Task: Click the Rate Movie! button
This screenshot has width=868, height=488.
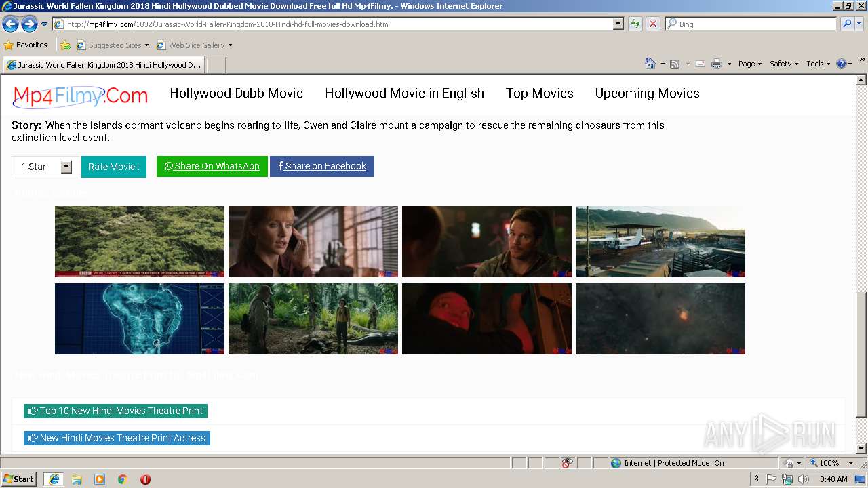Action: click(x=114, y=167)
